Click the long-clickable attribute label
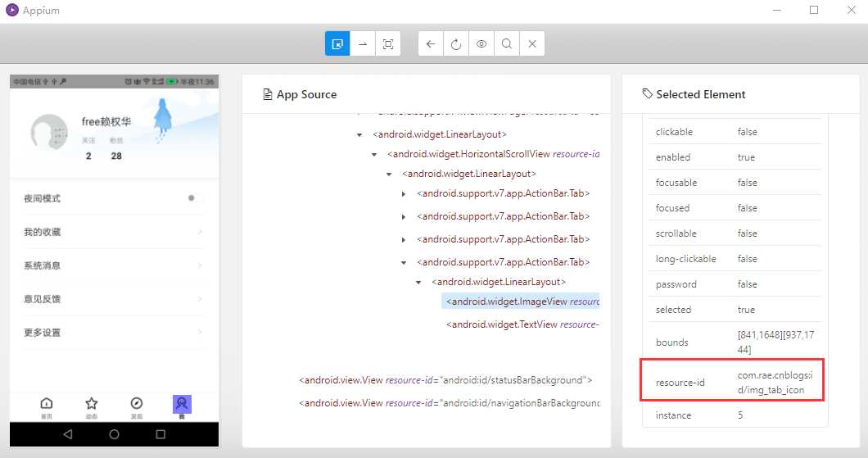This screenshot has height=458, width=868. click(x=686, y=259)
